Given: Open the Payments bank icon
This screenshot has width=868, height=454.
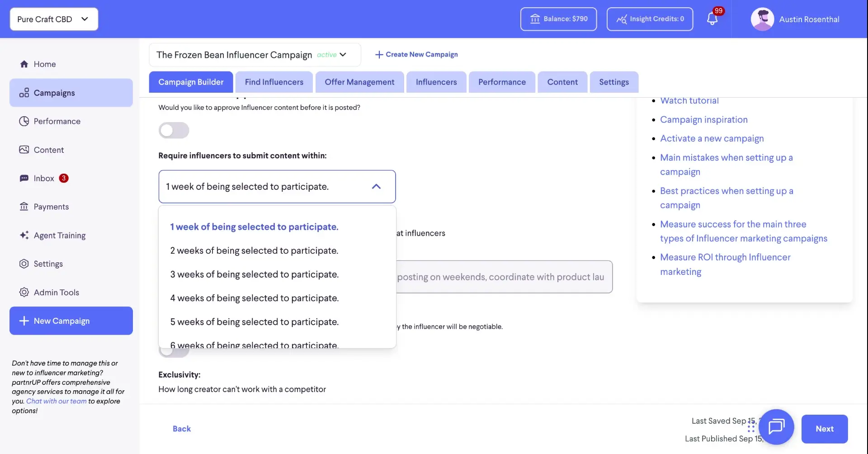Looking at the screenshot, I should [x=24, y=207].
